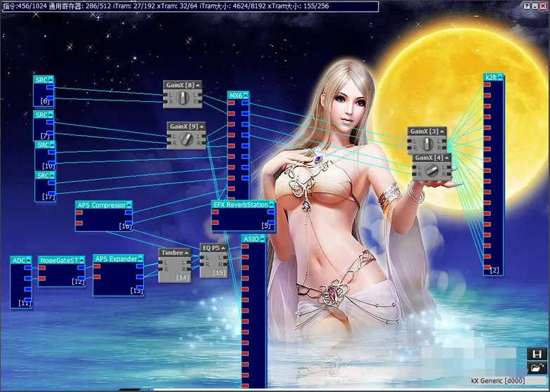
Task: Expand the NoiseGateST module arrow
Action: 81,260
